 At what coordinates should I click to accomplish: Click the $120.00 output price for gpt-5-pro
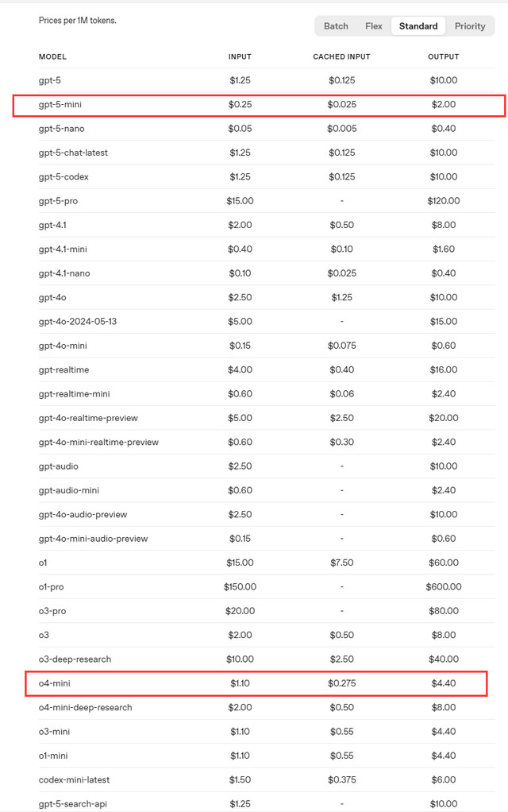coord(442,201)
